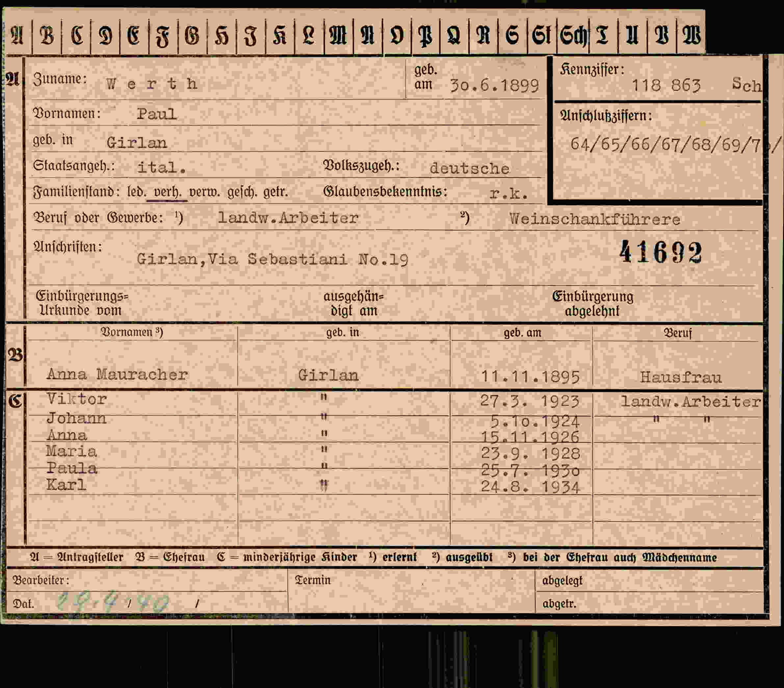The image size is (784, 688).
Task: Click the legend 'C = minderjährige Kinder'
Action: pos(287,557)
